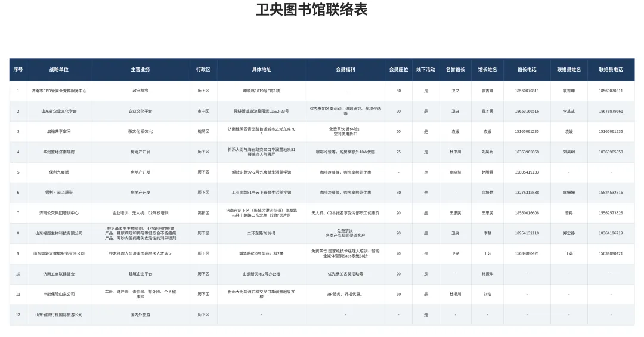Click 馆长电话 18954132110 in row 8
The width and height of the screenshot is (644, 337).
[527, 233]
